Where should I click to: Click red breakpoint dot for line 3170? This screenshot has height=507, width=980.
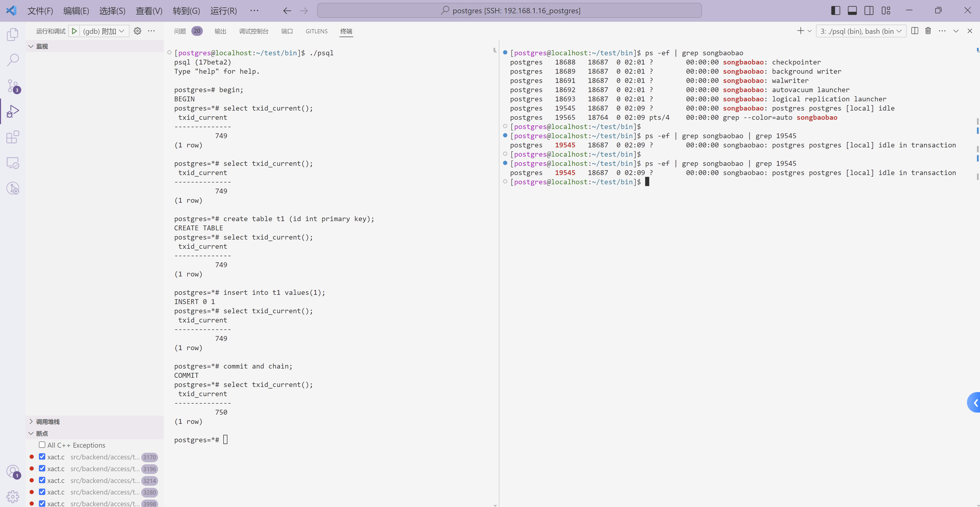click(x=31, y=456)
